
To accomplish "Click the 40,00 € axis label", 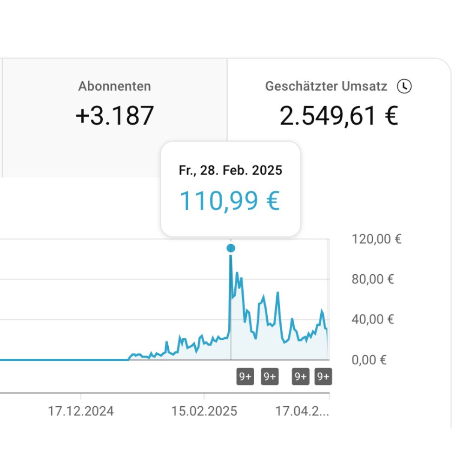I will click(373, 319).
